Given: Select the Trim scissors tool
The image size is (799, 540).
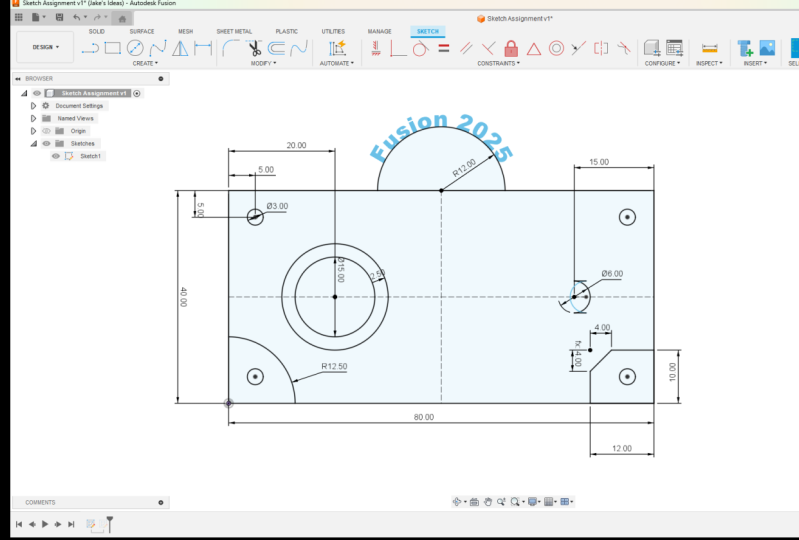Looking at the screenshot, I should coord(254,48).
